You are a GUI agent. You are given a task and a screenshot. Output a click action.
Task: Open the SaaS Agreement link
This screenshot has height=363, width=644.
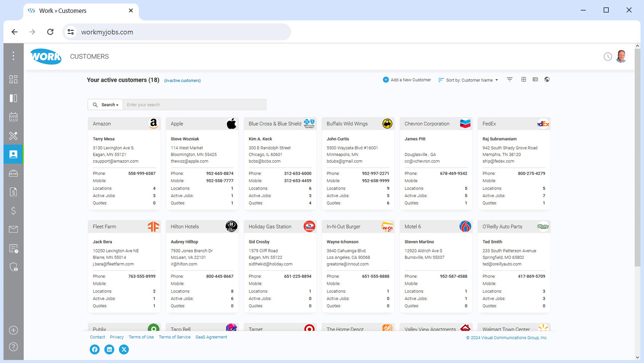coord(211,337)
